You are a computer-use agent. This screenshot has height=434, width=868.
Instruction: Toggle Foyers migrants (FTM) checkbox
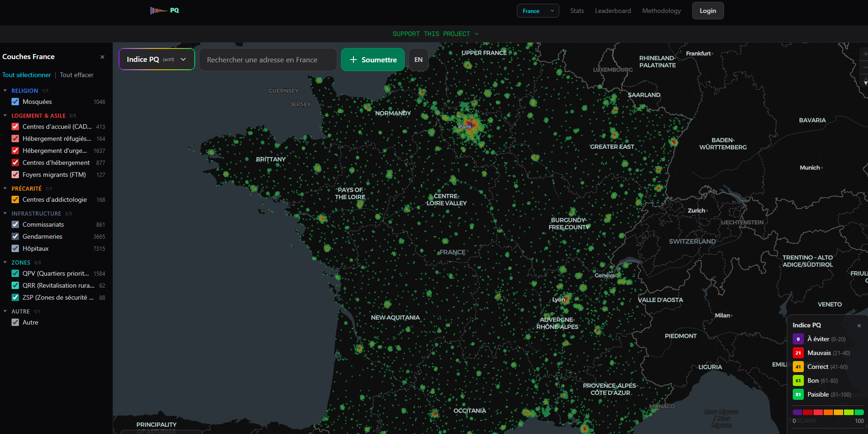coord(15,175)
